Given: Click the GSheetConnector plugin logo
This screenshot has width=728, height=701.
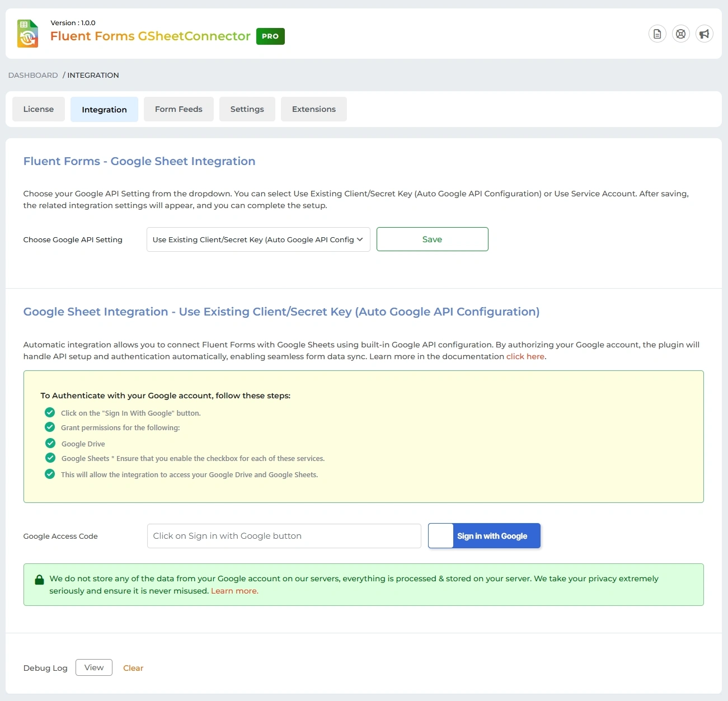Looking at the screenshot, I should coord(27,34).
